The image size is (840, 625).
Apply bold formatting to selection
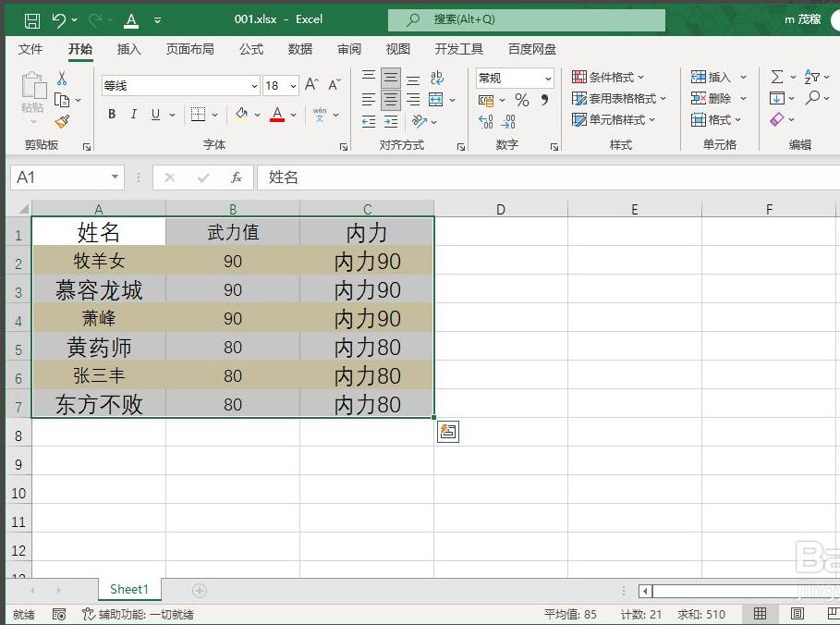(x=111, y=114)
